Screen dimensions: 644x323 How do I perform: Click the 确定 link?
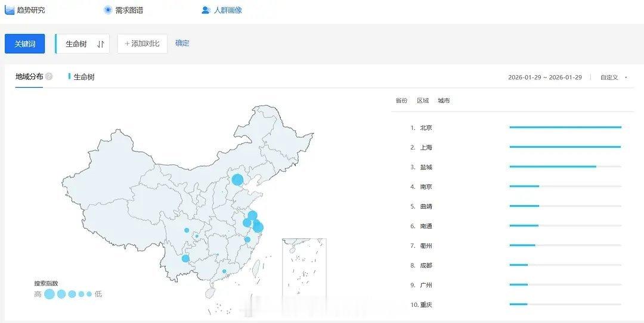click(182, 43)
